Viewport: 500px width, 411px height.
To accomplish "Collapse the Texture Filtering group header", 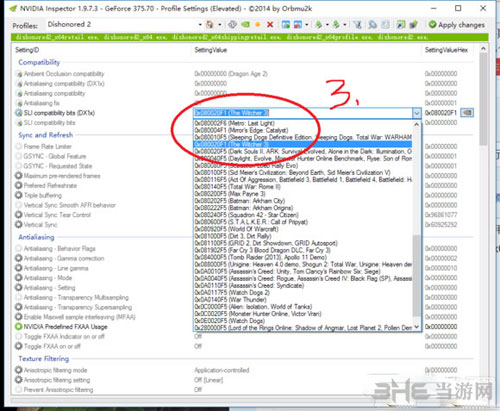I will click(44, 359).
